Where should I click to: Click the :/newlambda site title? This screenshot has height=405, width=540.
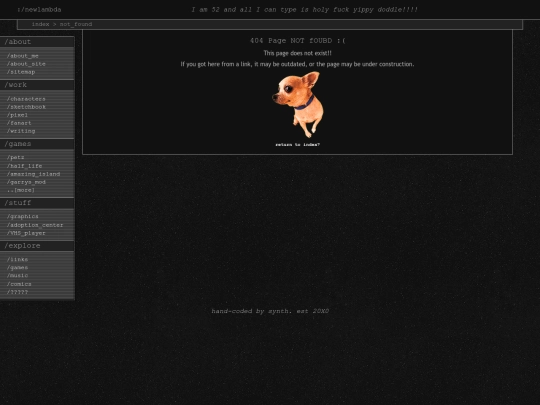coord(39,10)
